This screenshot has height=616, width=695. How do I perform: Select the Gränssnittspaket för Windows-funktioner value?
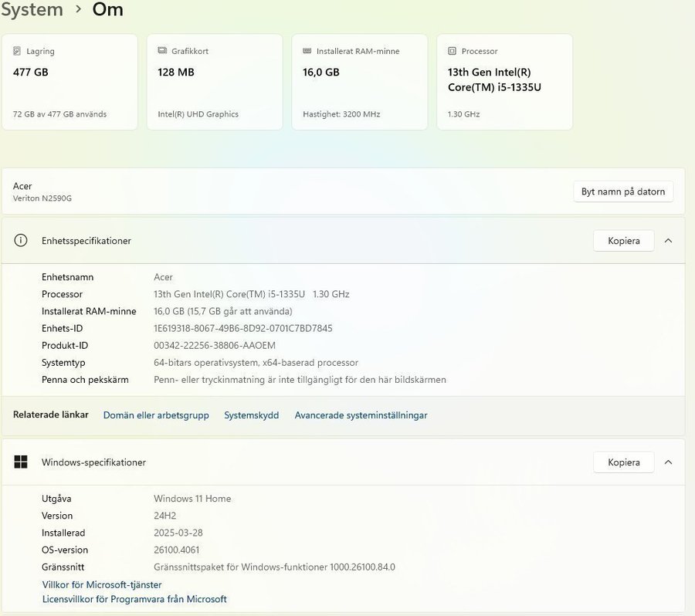click(x=274, y=567)
